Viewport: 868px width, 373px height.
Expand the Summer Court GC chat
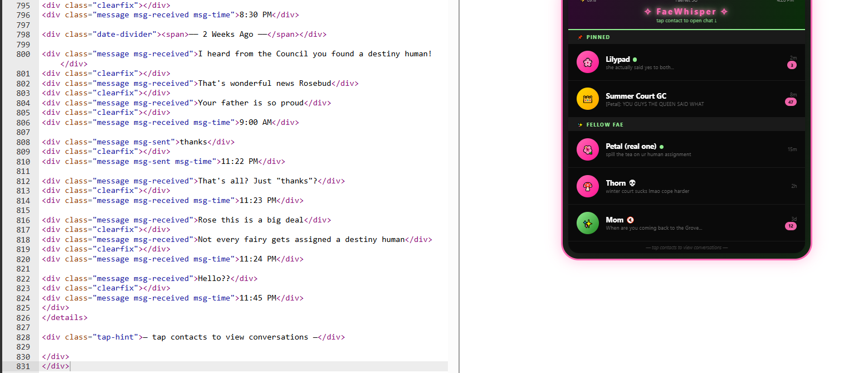point(686,99)
